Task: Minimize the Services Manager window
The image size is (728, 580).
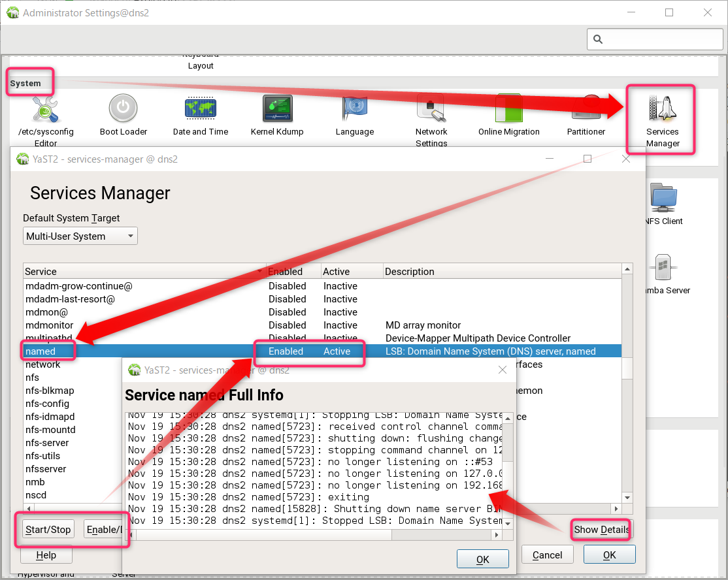Action: pos(549,159)
